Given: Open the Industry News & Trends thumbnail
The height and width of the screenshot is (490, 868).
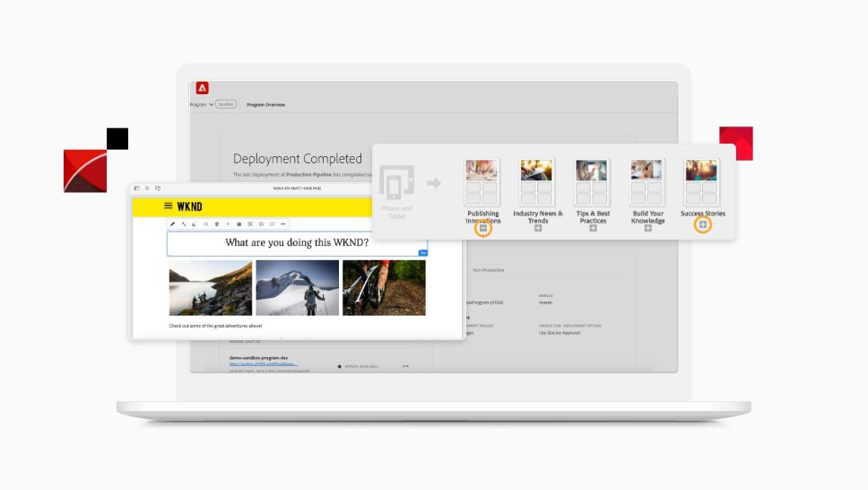Looking at the screenshot, I should [536, 182].
